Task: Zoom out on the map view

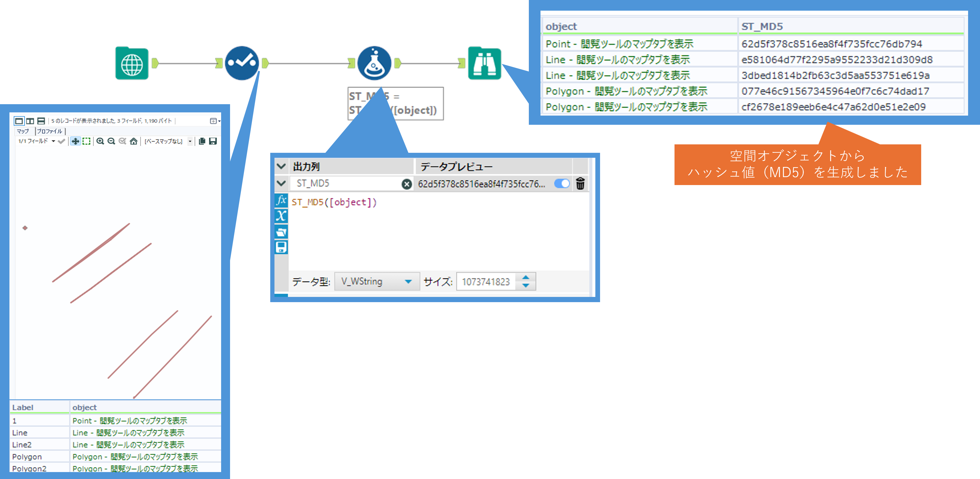Action: click(111, 141)
